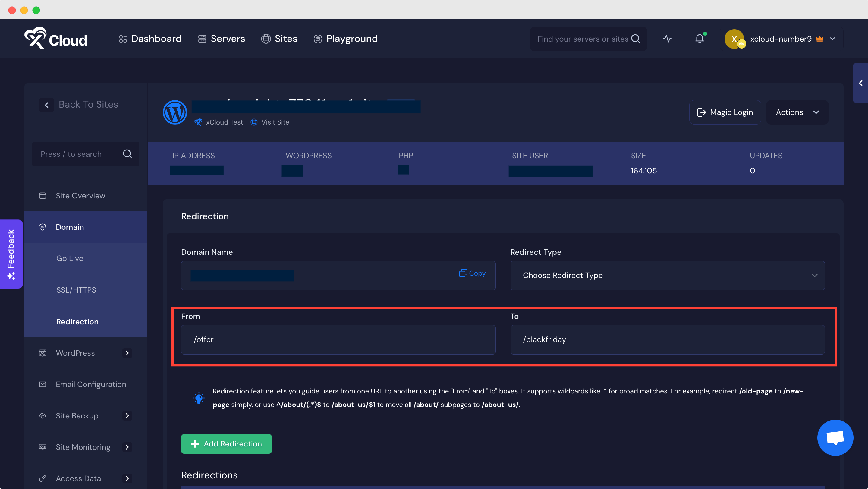The width and height of the screenshot is (868, 489).
Task: Click the From input field
Action: coord(338,339)
